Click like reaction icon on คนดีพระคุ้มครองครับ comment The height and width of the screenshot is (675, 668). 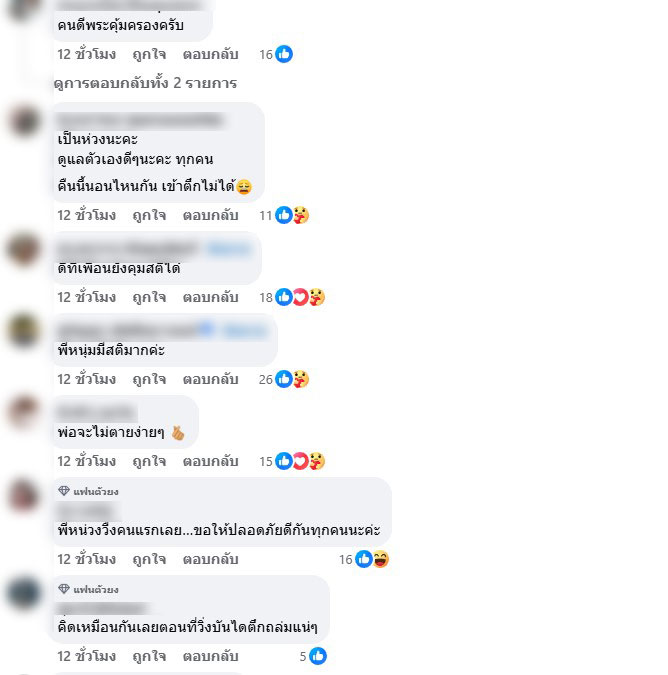[284, 54]
